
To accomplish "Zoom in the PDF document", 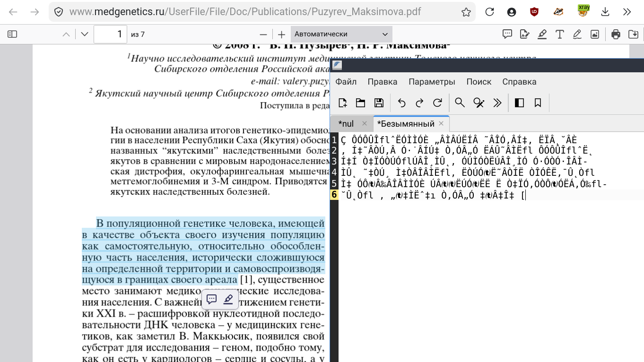I will click(x=281, y=34).
